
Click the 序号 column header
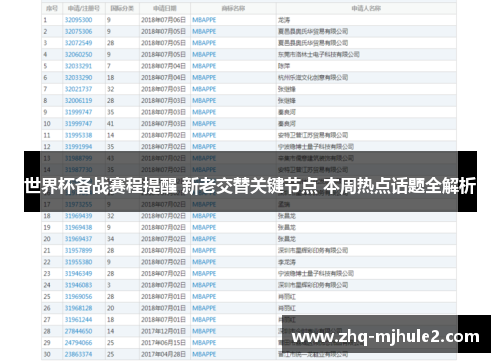52,8
